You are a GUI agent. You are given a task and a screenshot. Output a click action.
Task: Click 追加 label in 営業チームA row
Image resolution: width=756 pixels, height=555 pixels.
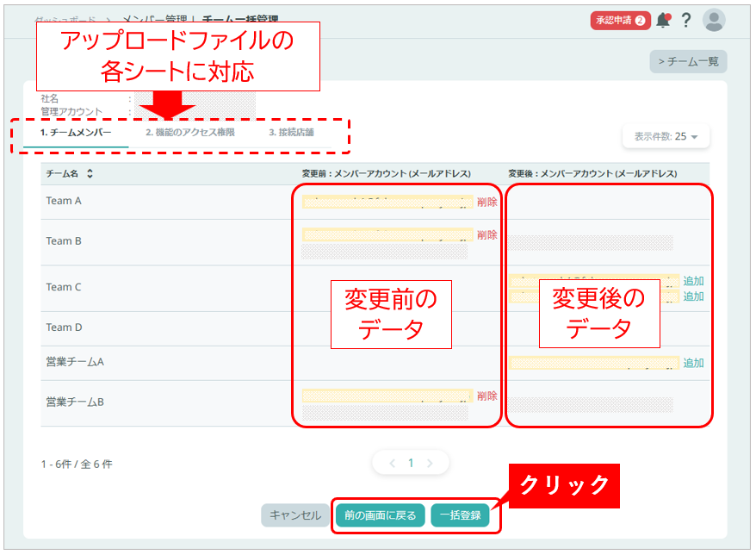693,363
